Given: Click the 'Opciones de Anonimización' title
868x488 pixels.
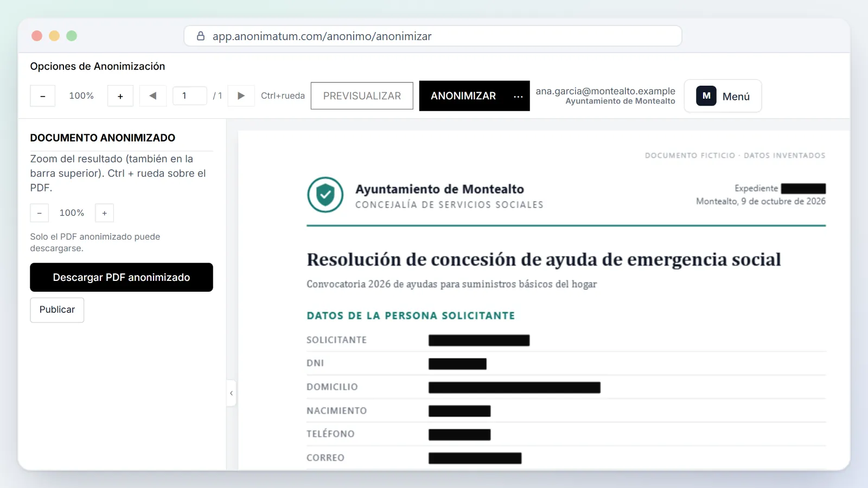Looking at the screenshot, I should (98, 66).
